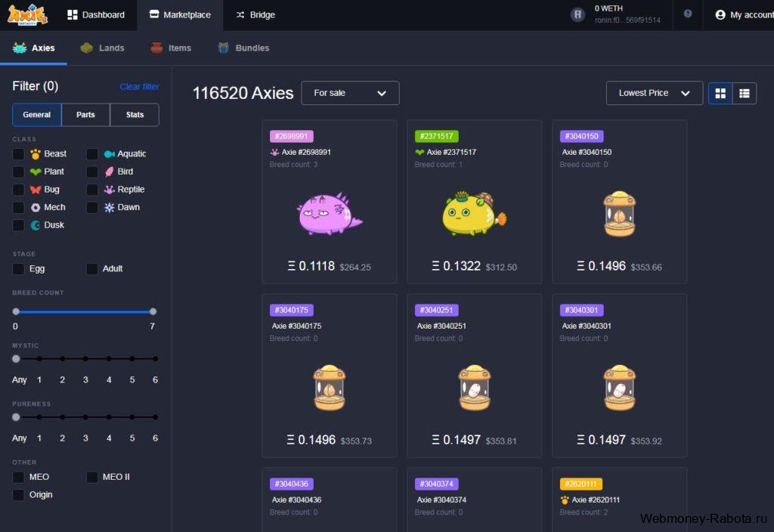The width and height of the screenshot is (774, 532).
Task: Open egg Axie #3040301 image
Action: point(620,388)
